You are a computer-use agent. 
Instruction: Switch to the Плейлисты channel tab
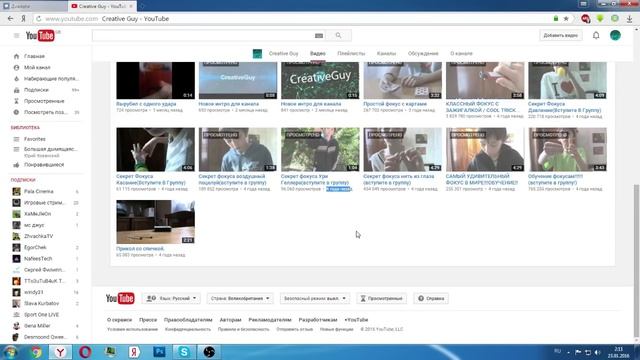(351, 53)
